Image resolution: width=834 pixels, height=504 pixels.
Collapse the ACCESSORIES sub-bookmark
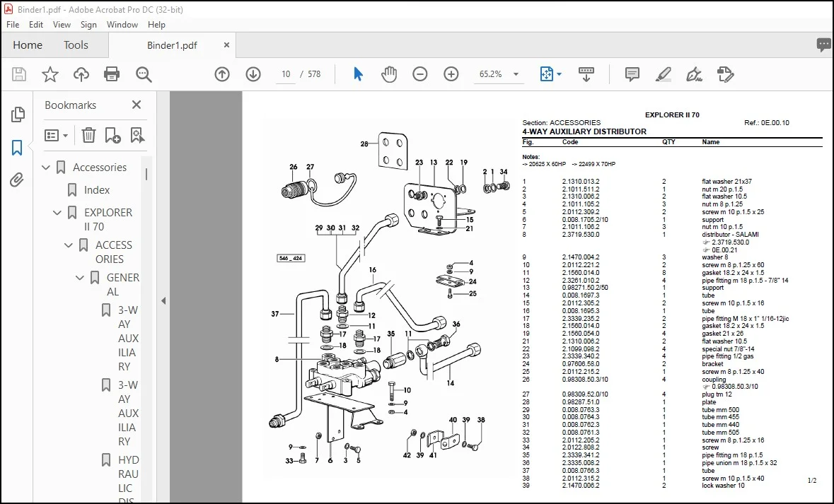(68, 245)
